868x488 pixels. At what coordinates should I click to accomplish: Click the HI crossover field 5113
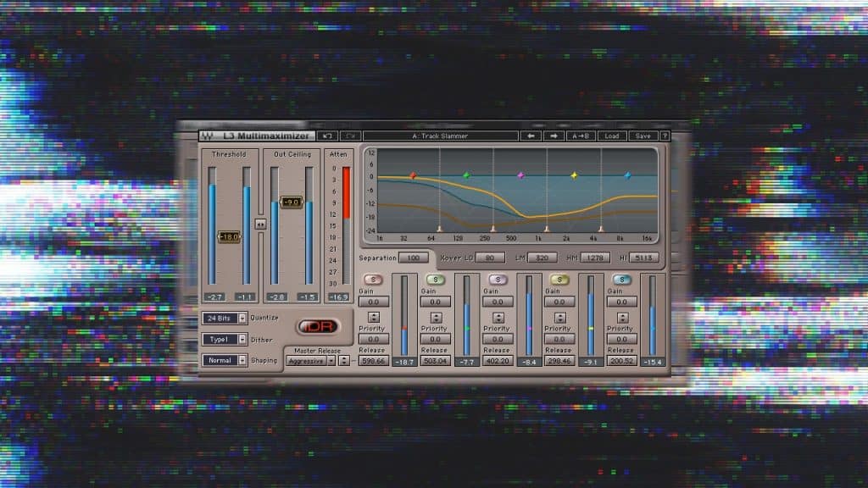[644, 258]
